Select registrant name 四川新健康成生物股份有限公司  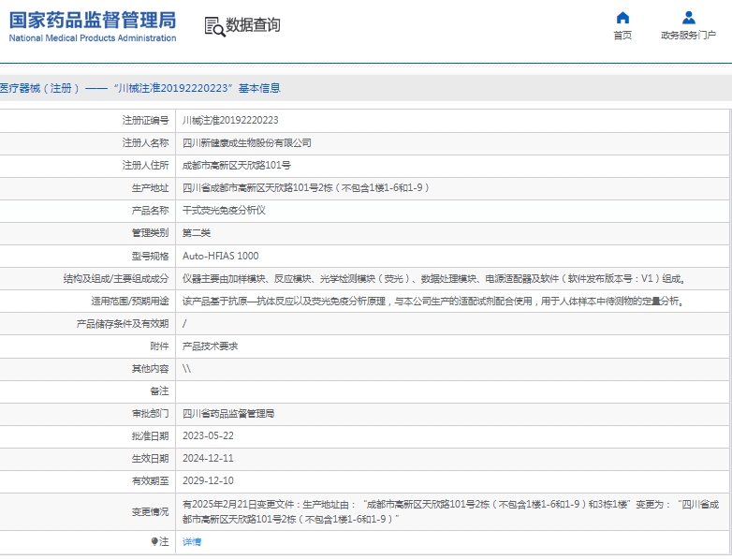246,143
